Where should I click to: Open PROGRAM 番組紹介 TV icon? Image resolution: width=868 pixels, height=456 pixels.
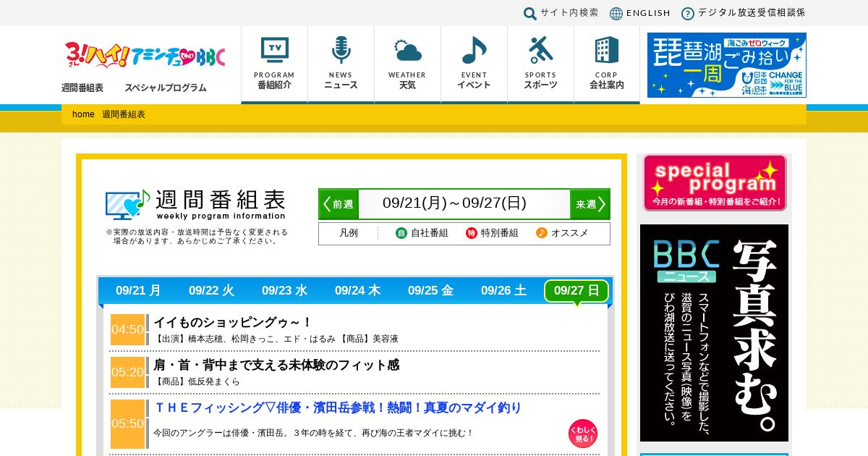pos(274,50)
